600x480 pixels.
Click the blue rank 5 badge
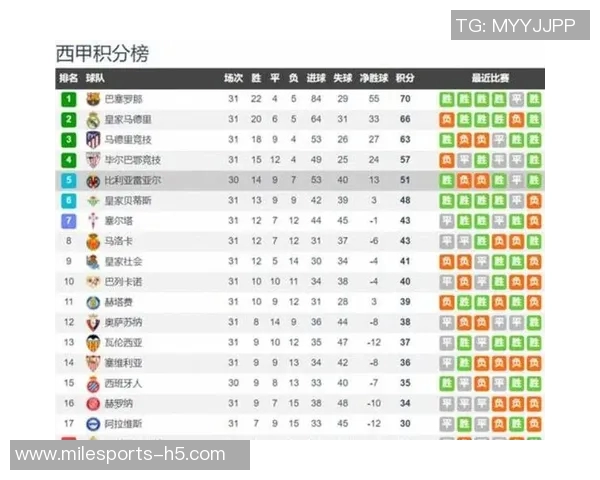pos(68,180)
